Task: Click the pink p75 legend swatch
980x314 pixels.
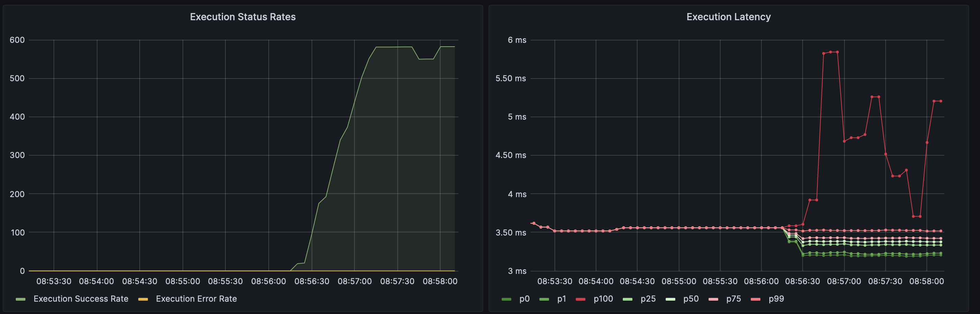Action: [713, 299]
